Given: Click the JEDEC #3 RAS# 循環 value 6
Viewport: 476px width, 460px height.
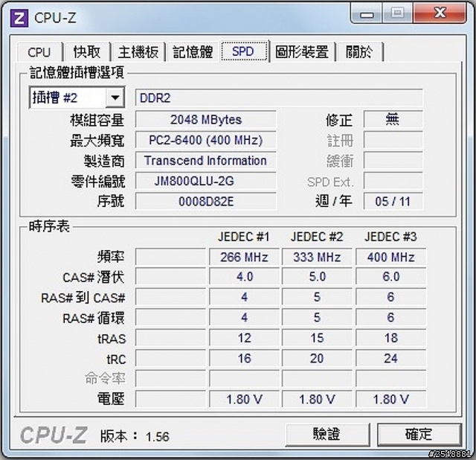Looking at the screenshot, I should pyautogui.click(x=391, y=318).
